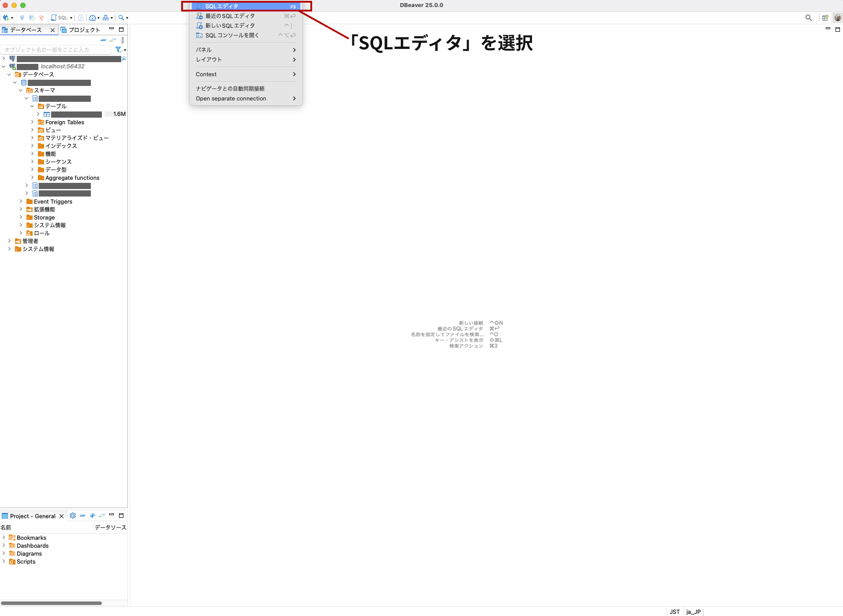843x616 pixels.
Task: Click the DBeaver beaver icon top right
Action: [x=837, y=18]
